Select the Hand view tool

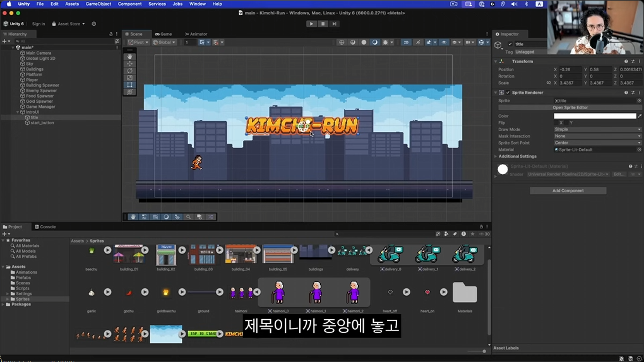[130, 57]
